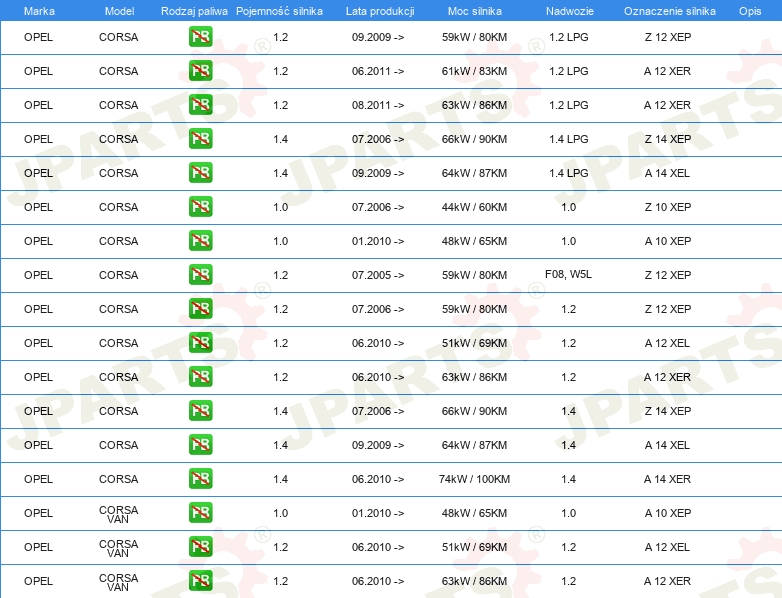Select OPEL brand in 74kW / 100KM row
The height and width of the screenshot is (598, 782).
click(x=38, y=479)
